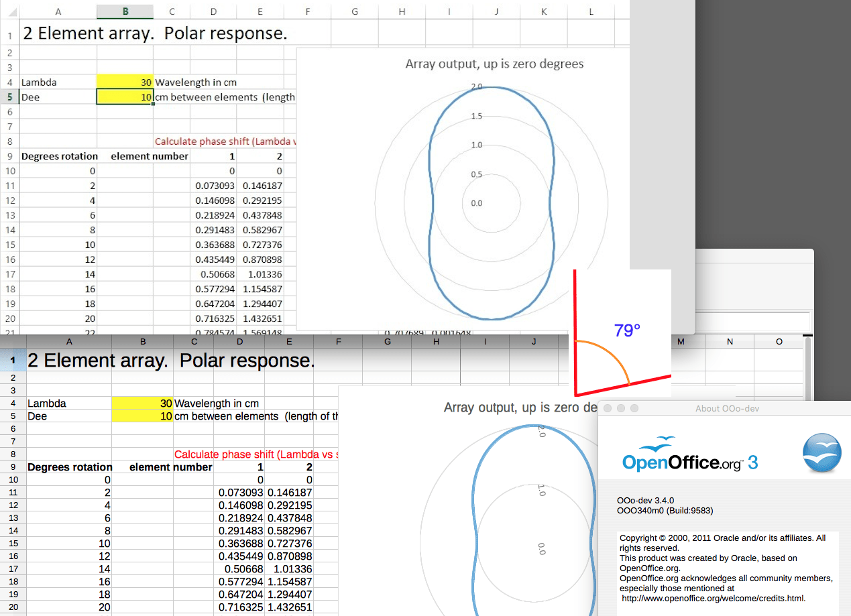
Task: Select the OOo-dev 3.4.0 version text
Action: (x=645, y=500)
